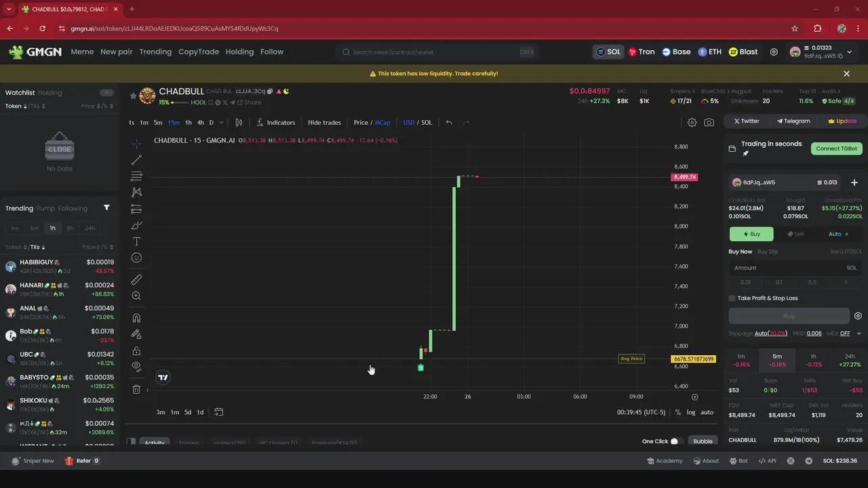This screenshot has width=868, height=488.
Task: Open the chart settings gear
Action: 692,123
